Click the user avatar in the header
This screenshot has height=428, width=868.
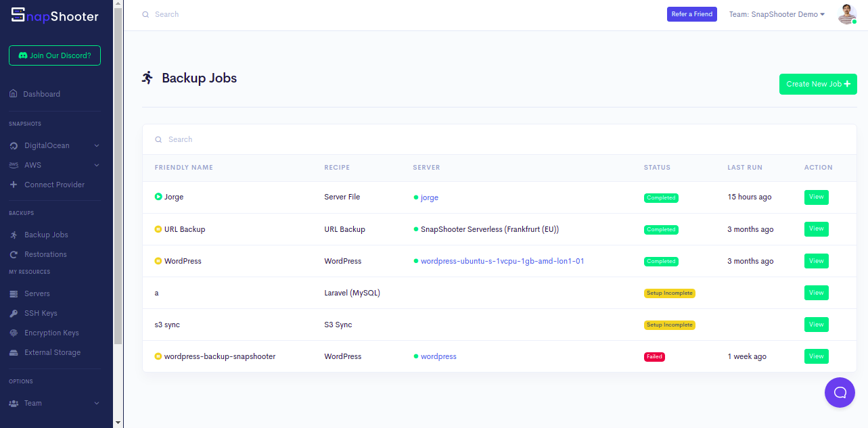(847, 14)
